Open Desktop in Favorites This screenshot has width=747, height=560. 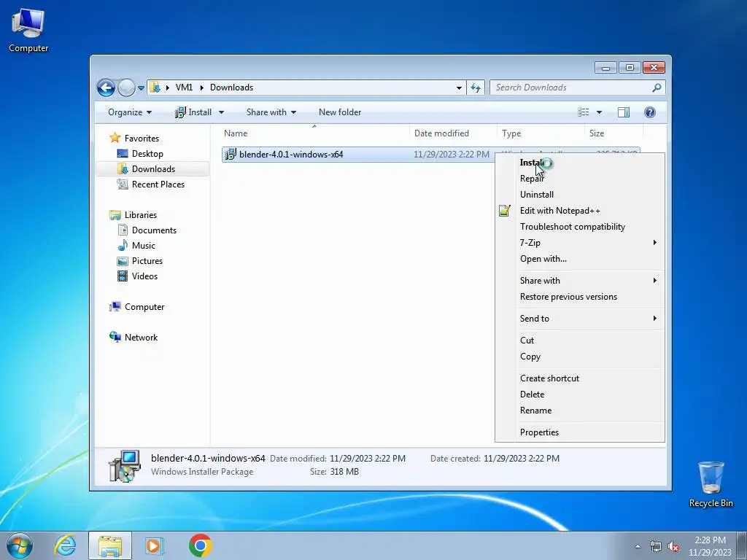click(x=147, y=154)
